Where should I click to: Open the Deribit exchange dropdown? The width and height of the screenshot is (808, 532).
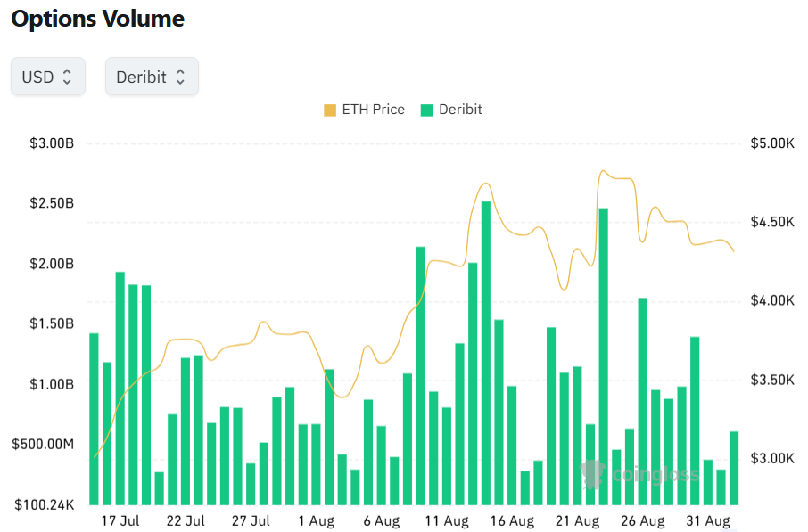(152, 77)
